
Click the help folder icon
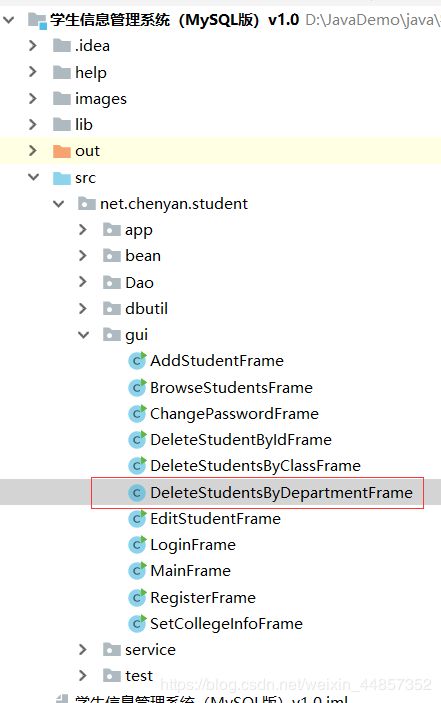tap(62, 72)
